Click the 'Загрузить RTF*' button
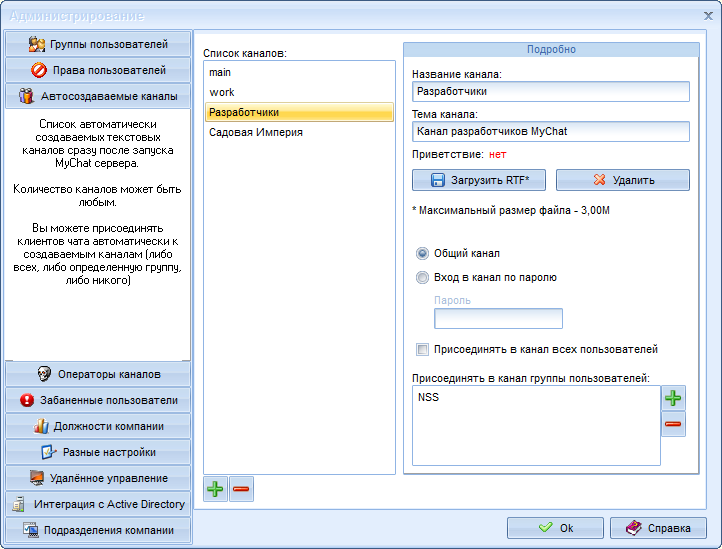This screenshot has height=549, width=722. 479,180
